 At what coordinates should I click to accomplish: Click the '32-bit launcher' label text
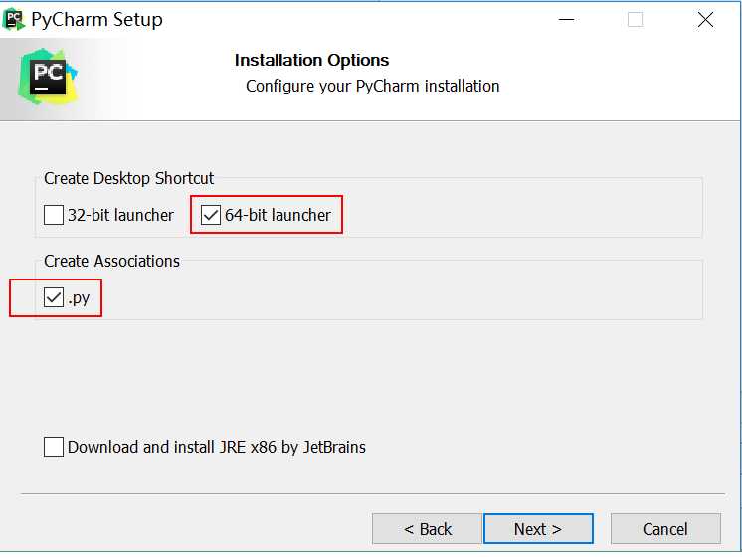coord(120,216)
